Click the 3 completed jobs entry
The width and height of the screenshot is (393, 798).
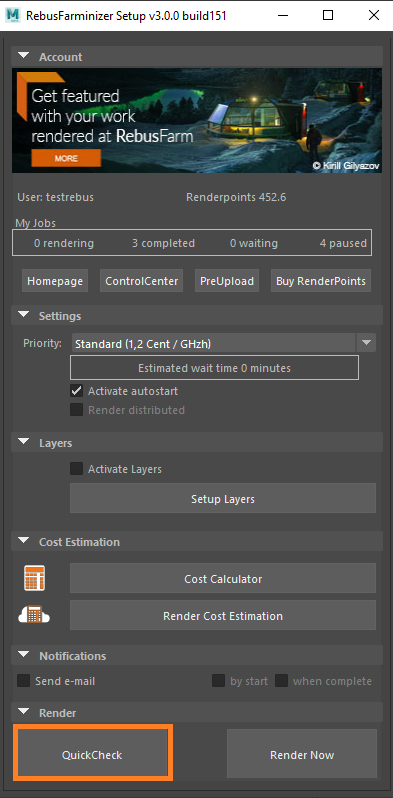tap(163, 243)
